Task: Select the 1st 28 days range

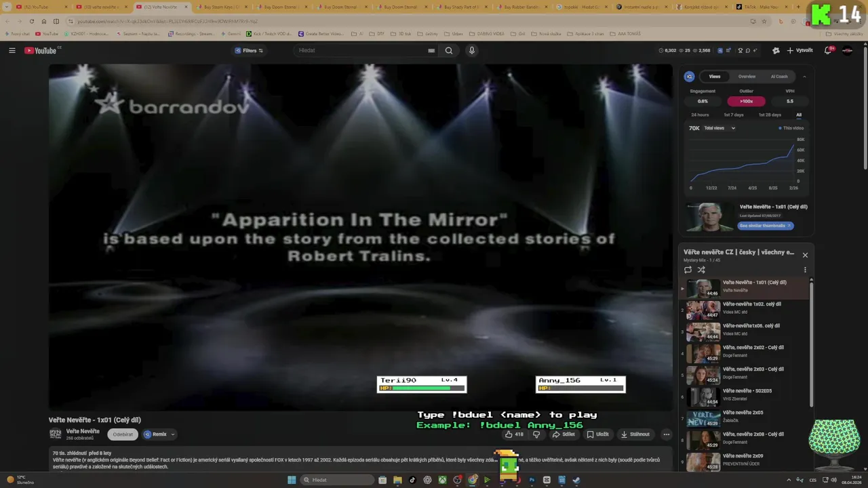Action: click(770, 115)
